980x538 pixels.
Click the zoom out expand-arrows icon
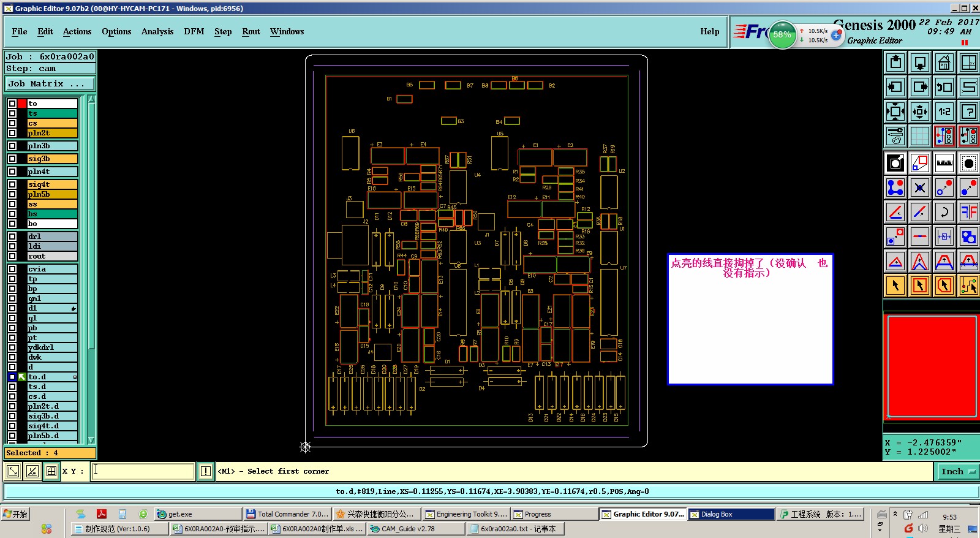tap(895, 112)
